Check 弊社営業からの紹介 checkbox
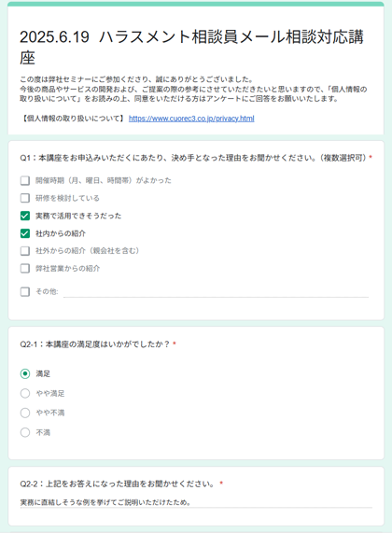Image resolution: width=392 pixels, height=533 pixels. click(25, 269)
